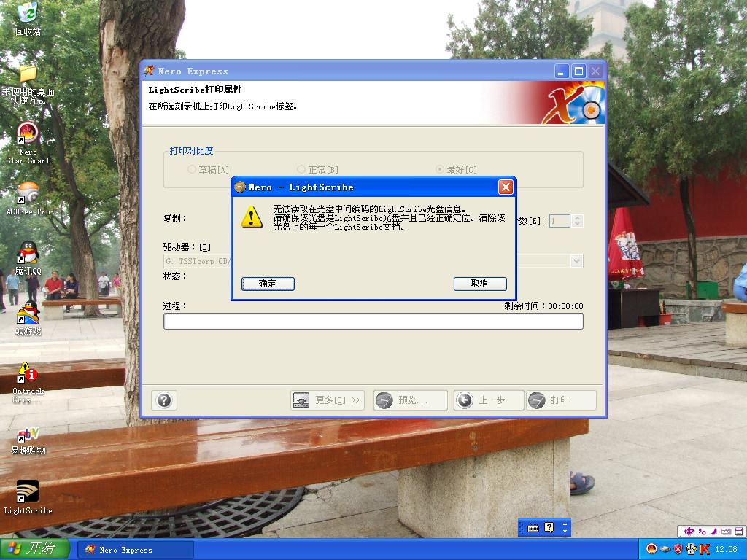This screenshot has height=560, width=747.
Task: Open the IME menu icon
Action: point(739,531)
